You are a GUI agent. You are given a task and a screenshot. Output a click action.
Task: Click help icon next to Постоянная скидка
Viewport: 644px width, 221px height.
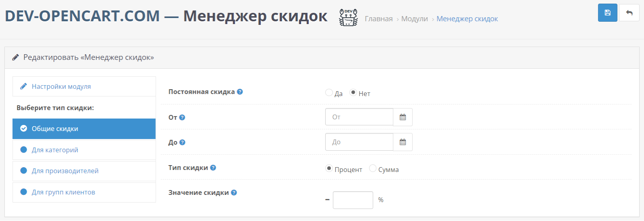pyautogui.click(x=240, y=92)
